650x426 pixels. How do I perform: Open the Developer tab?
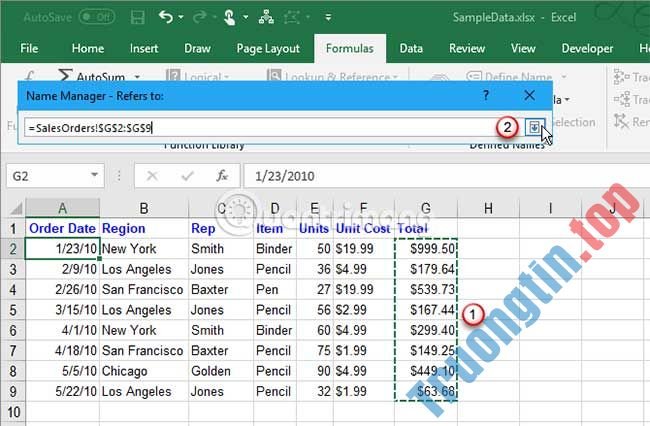pos(587,48)
